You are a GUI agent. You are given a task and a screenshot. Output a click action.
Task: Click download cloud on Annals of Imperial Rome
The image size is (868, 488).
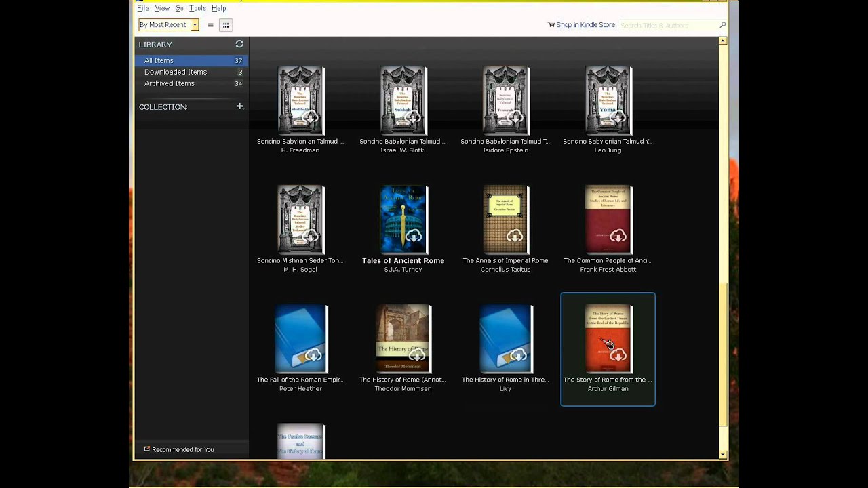(515, 236)
